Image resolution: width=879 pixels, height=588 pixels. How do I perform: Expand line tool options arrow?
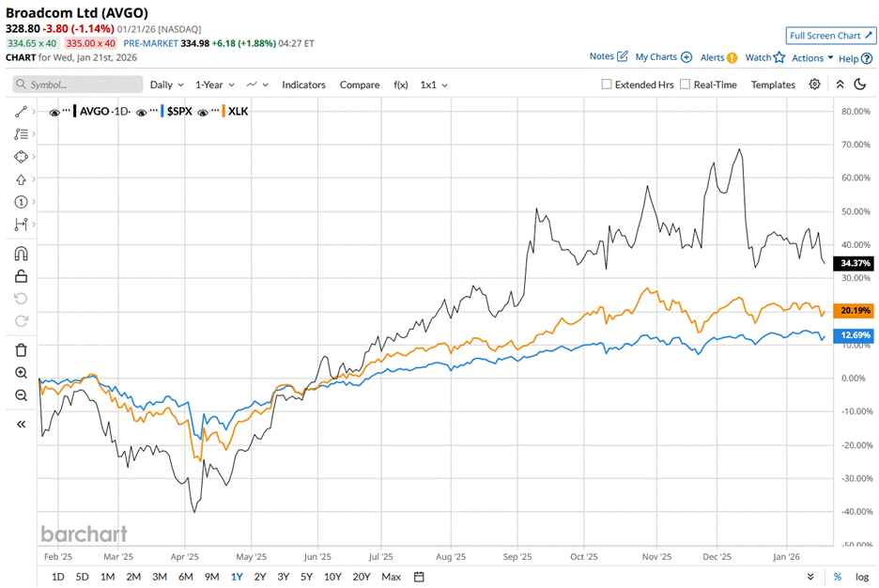coord(34,112)
